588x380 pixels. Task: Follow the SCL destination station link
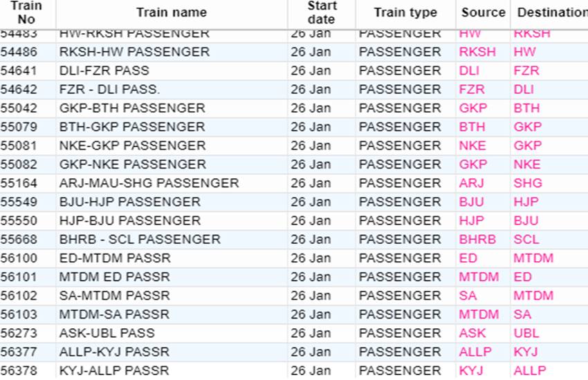[x=526, y=239]
